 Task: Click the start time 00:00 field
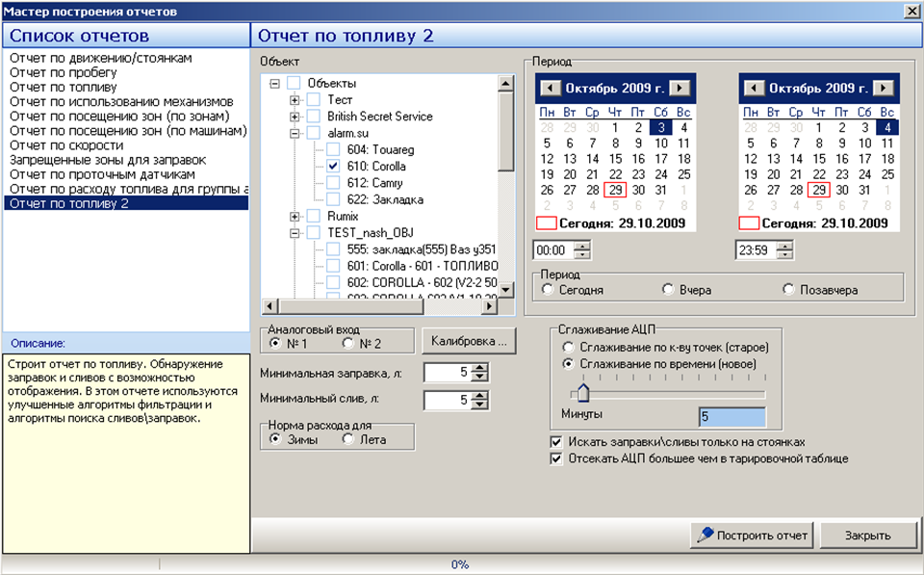coord(554,250)
